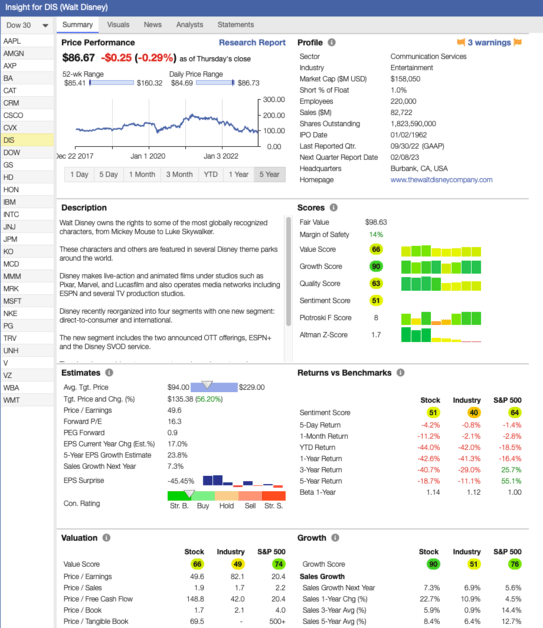Select GS in the ticker list

point(27,165)
